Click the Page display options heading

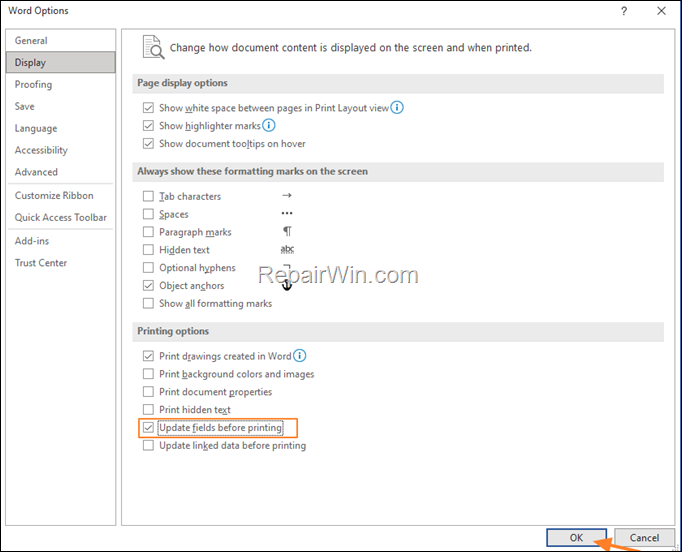pos(182,83)
